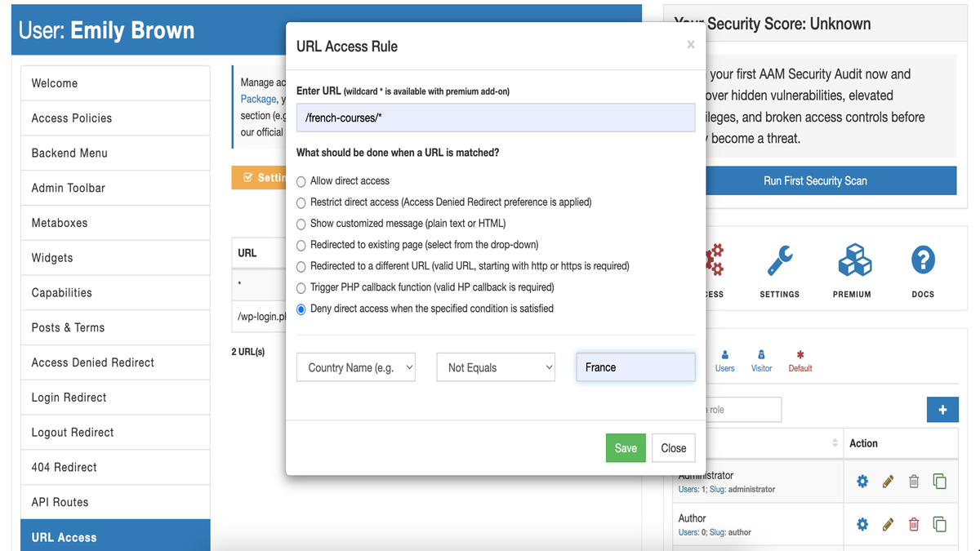
Task: Select Restrict direct access radio button
Action: click(301, 202)
